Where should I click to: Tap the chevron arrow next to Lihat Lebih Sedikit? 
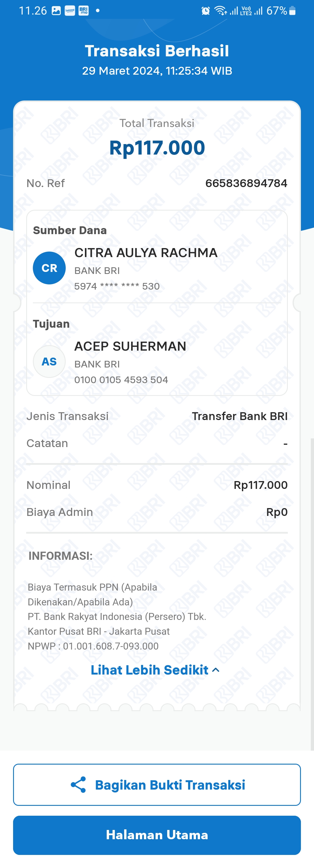(216, 670)
